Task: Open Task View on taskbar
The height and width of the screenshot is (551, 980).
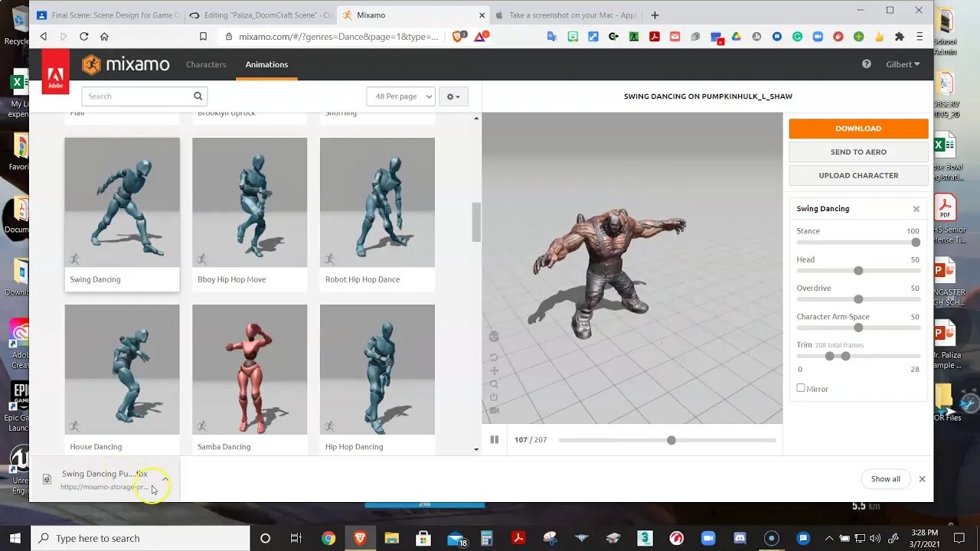Action: [x=296, y=538]
